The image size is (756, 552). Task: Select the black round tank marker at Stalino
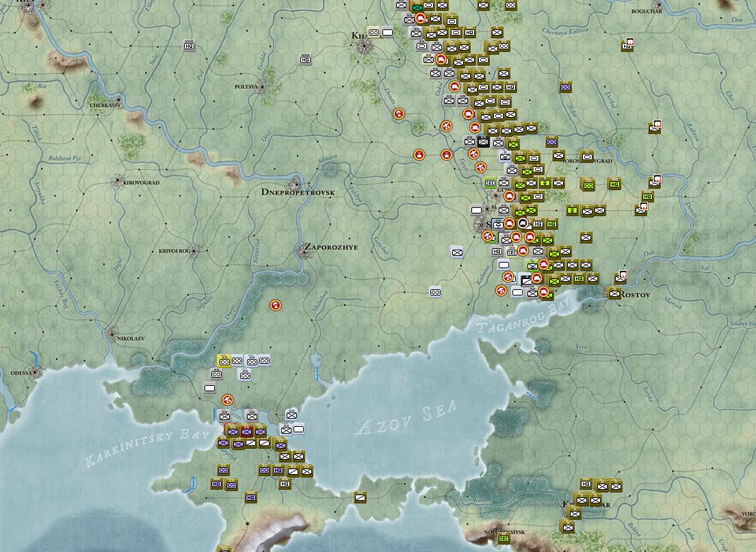523,223
